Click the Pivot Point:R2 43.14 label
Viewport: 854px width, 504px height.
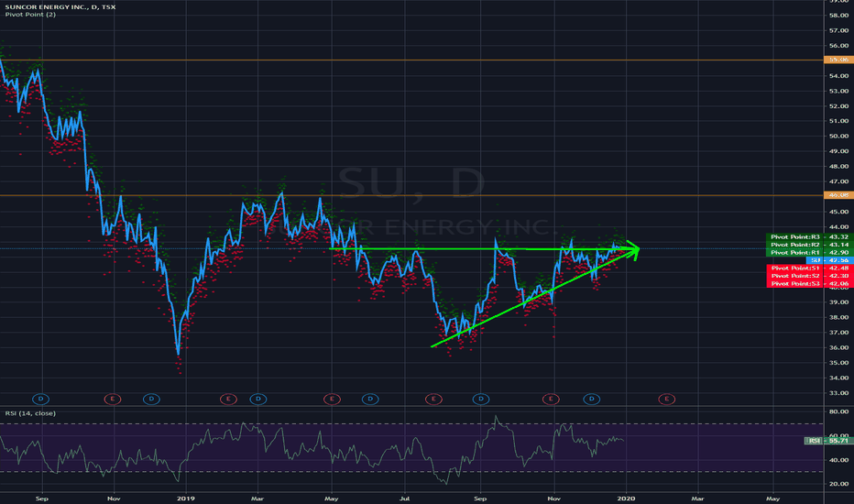point(810,245)
